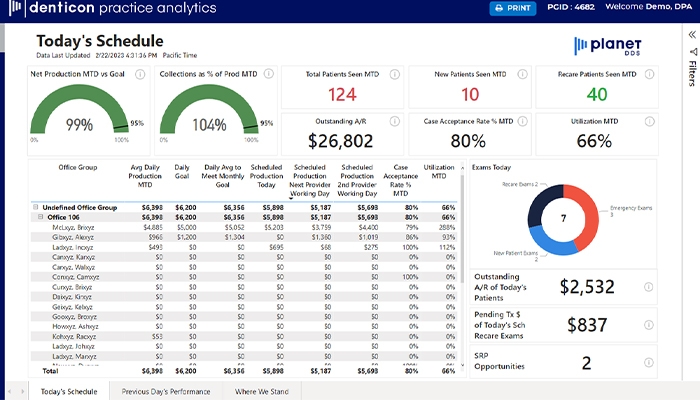The width and height of the screenshot is (700, 400).
Task: Switch to Previous Day's Performance tab
Action: (166, 391)
